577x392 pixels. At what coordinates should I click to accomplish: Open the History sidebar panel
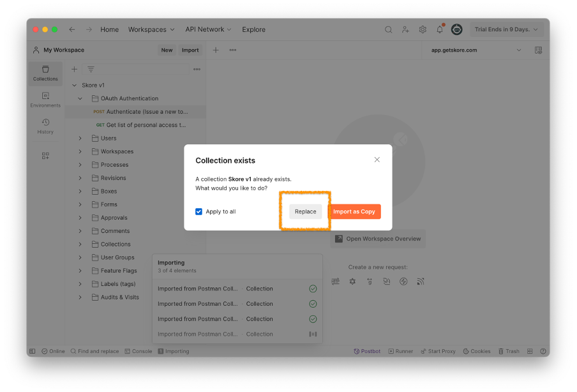pyautogui.click(x=45, y=126)
